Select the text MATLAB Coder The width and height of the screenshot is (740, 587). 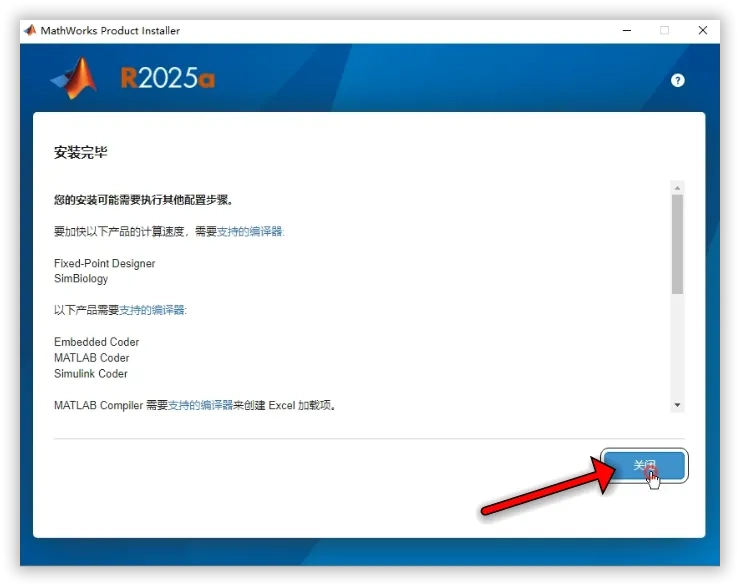coord(92,358)
